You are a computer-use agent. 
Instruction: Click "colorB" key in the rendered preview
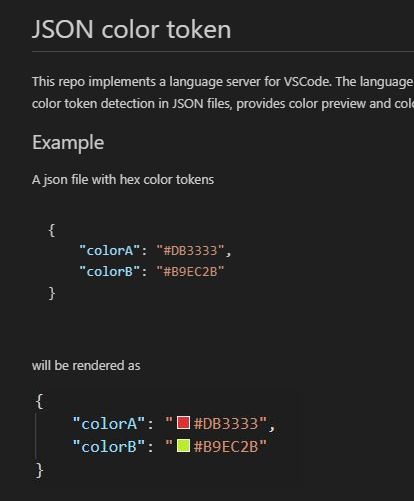tap(109, 447)
